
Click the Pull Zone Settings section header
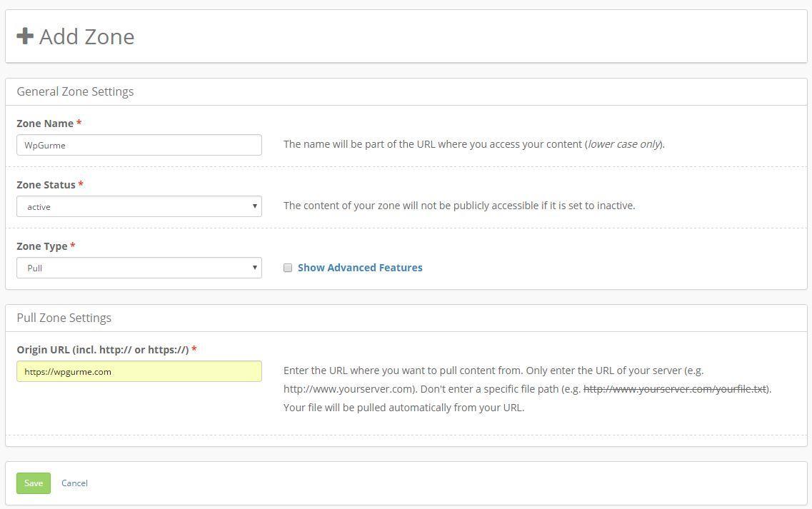(64, 318)
